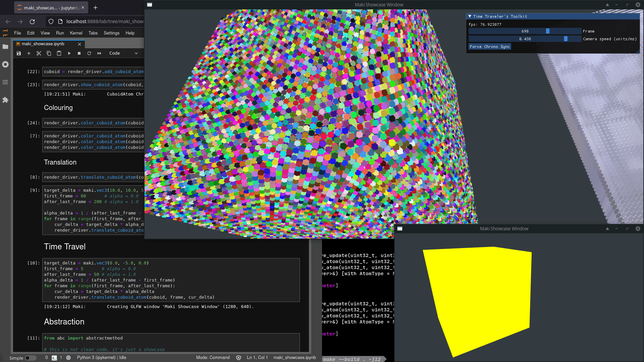The width and height of the screenshot is (644, 362).
Task: Click the Frame slider showing 698
Action: [525, 31]
